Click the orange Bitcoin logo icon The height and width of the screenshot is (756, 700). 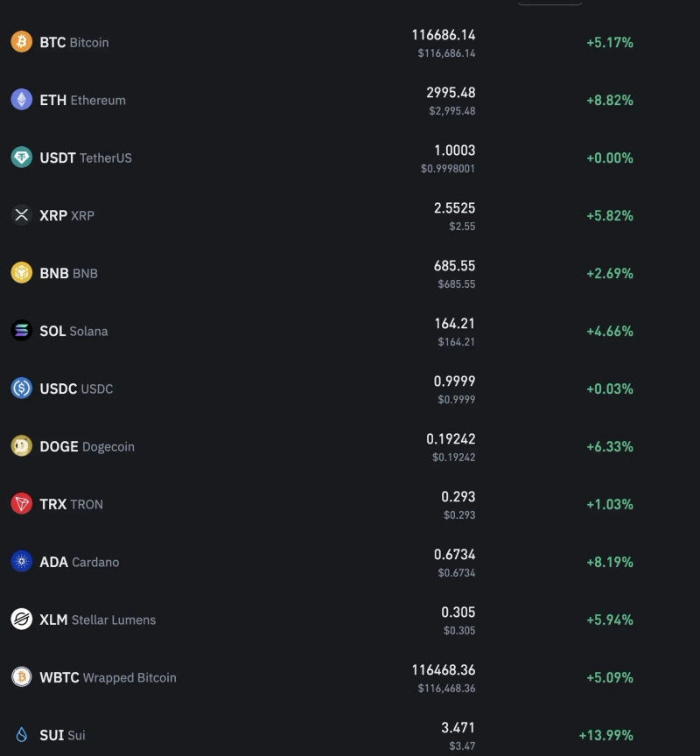[21, 42]
